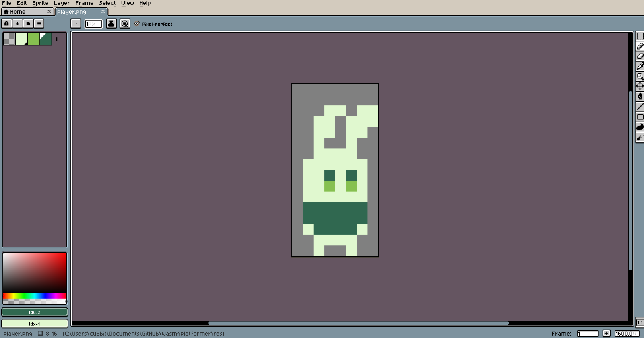The image size is (644, 338).
Task: Click the sprite size '8 16' in status bar
Action: tap(52, 334)
